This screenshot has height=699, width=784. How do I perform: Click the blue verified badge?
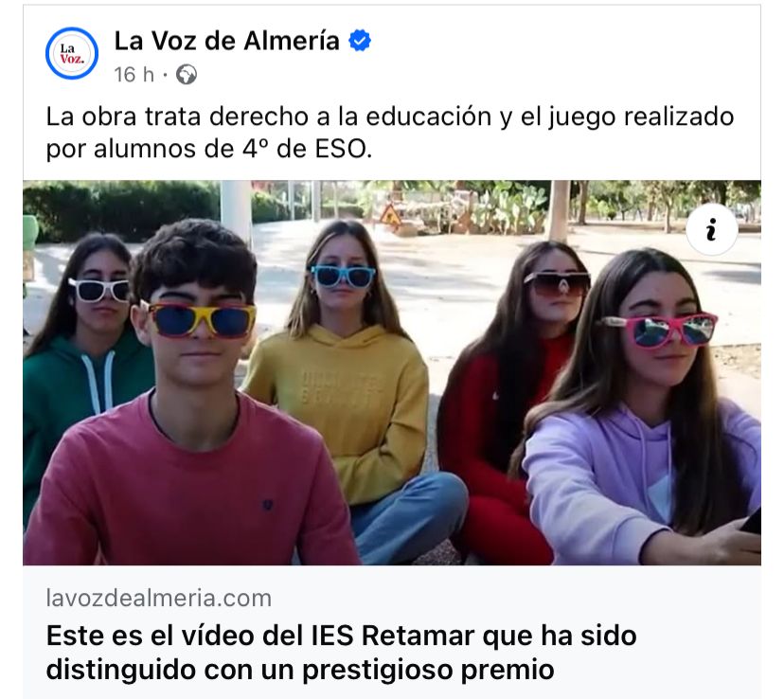(x=360, y=41)
